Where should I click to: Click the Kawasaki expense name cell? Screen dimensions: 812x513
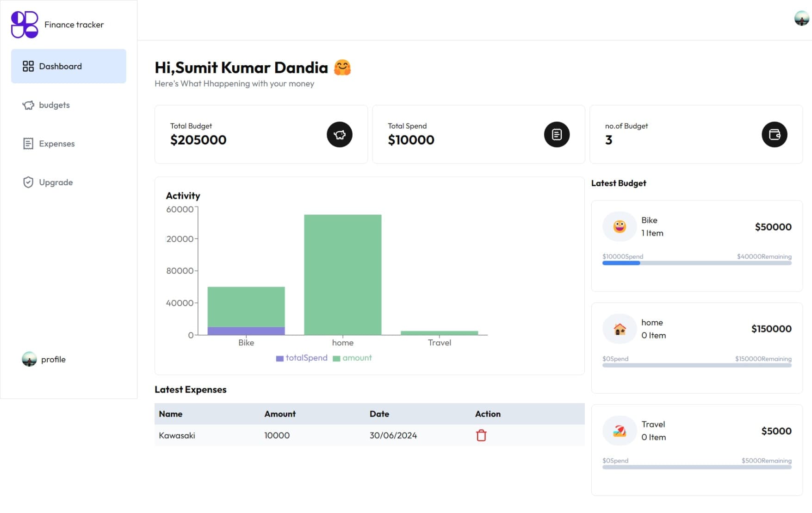[177, 435]
